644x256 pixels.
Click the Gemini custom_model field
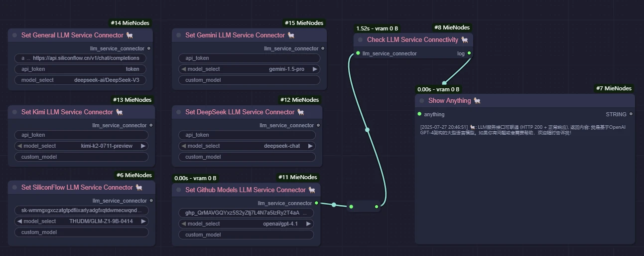(x=249, y=80)
